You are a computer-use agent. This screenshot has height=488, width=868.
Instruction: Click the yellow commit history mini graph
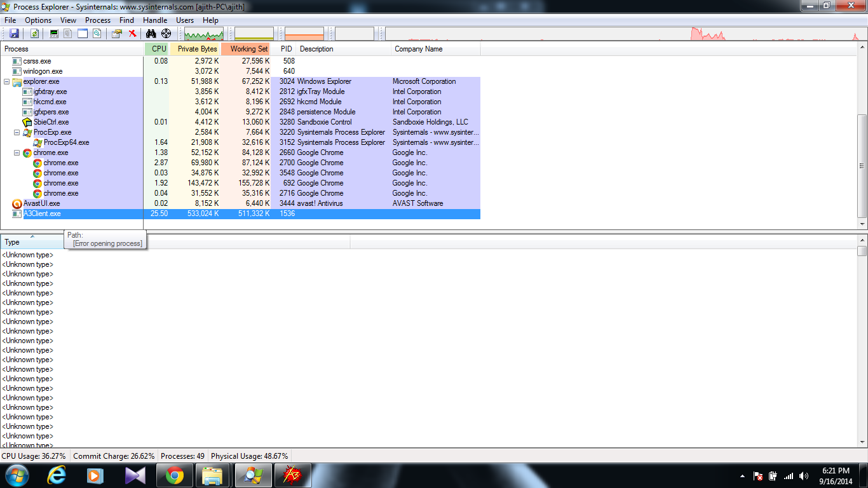254,34
